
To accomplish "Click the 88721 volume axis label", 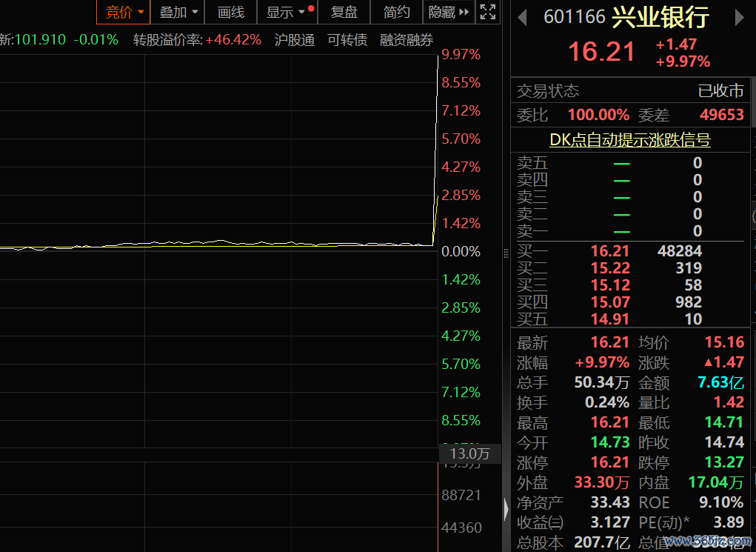I will pyautogui.click(x=461, y=495).
